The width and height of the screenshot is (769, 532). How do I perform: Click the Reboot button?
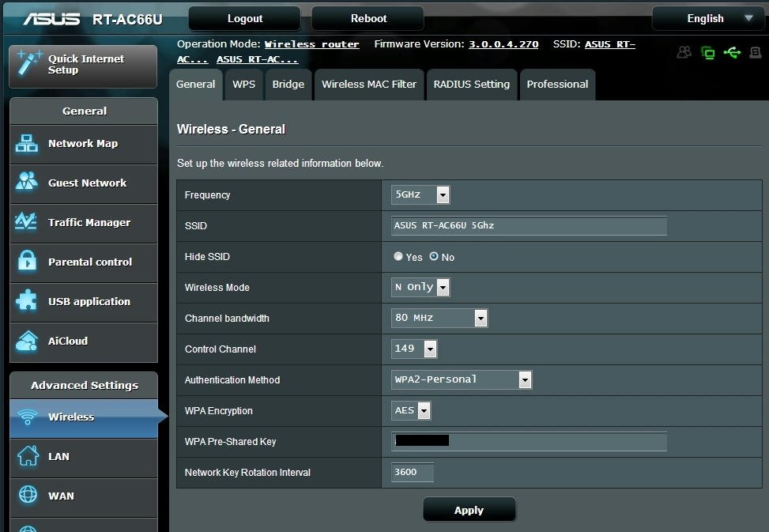click(x=368, y=19)
